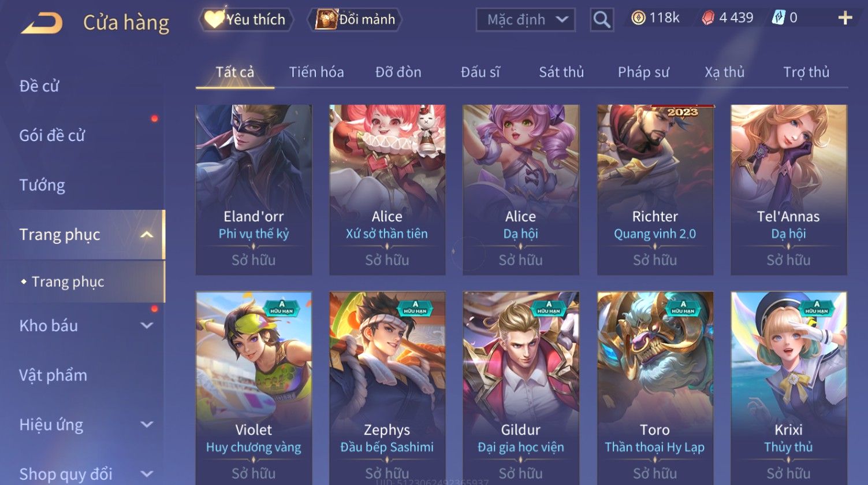Switch to the Tiến hóa tab
868x485 pixels.
point(316,72)
